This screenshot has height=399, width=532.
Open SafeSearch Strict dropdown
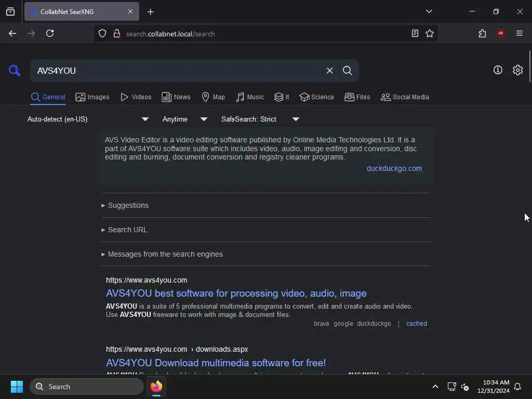pos(260,119)
